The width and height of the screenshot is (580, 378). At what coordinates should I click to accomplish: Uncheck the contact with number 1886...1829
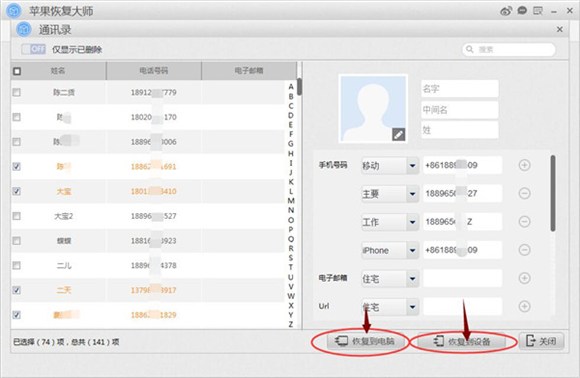pos(17,315)
